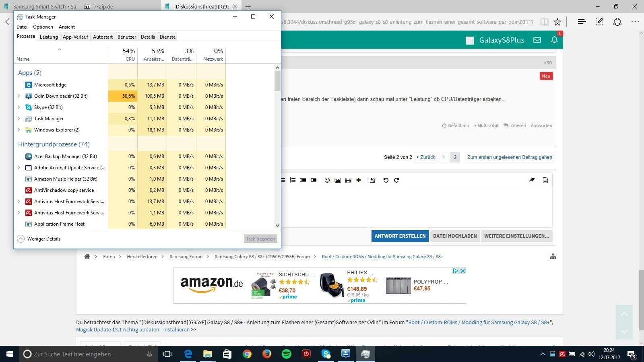The width and height of the screenshot is (644, 362).
Task: Expand the Odin Downloader (32 Bit) process
Action: click(19, 96)
